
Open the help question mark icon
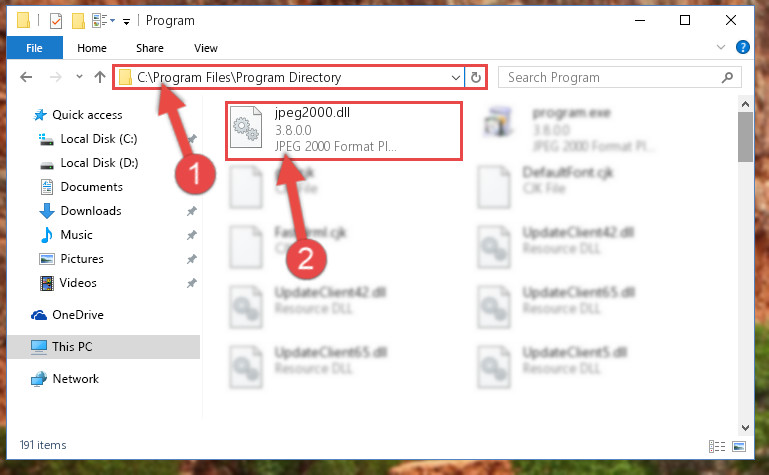pos(743,48)
